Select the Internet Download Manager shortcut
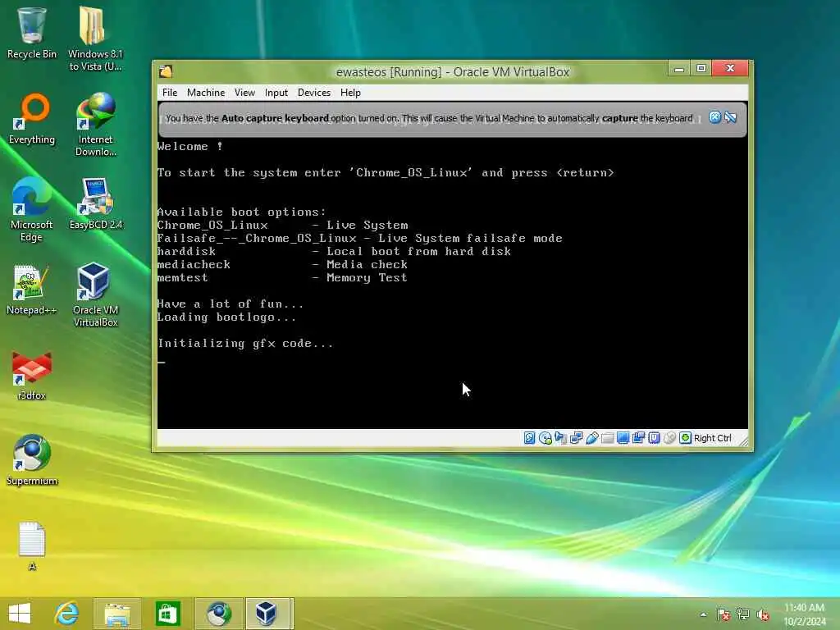This screenshot has width=840, height=630. coord(95,125)
